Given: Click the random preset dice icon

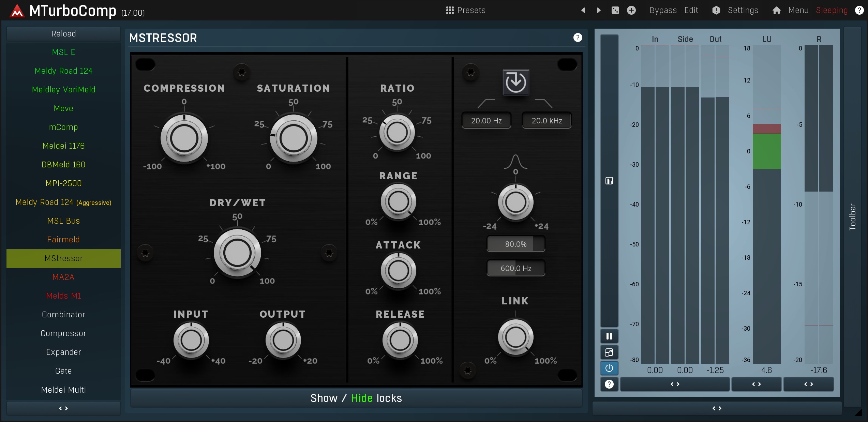Looking at the screenshot, I should pyautogui.click(x=615, y=10).
